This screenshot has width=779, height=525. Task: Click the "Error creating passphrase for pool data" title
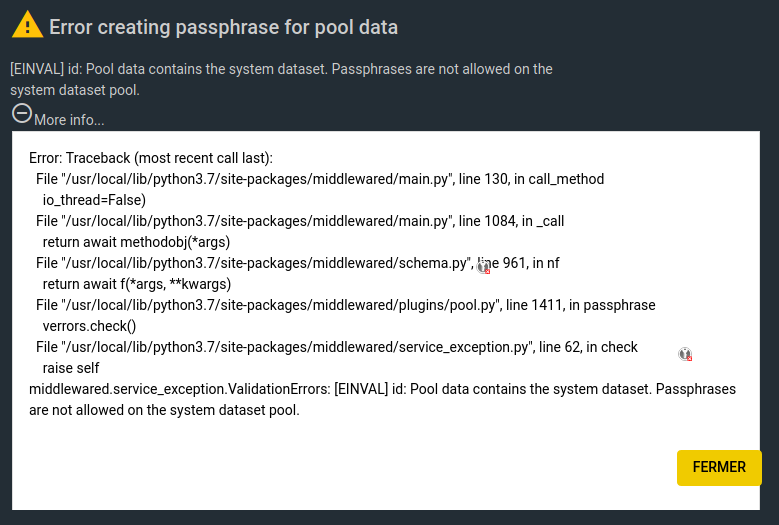[224, 27]
